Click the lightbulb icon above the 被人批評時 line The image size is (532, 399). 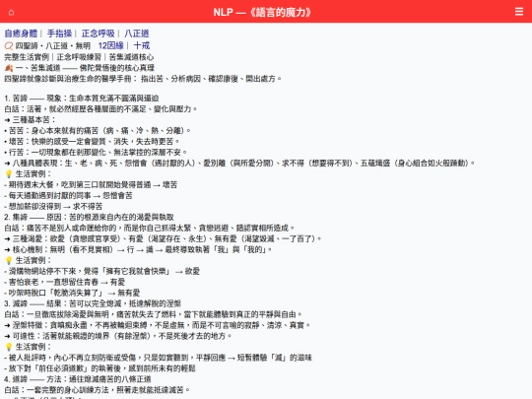[9, 347]
